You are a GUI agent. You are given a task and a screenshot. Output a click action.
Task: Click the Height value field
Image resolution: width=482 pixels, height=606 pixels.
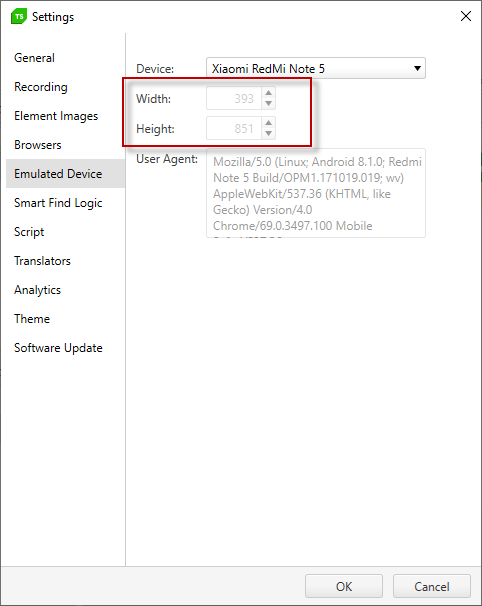click(234, 128)
